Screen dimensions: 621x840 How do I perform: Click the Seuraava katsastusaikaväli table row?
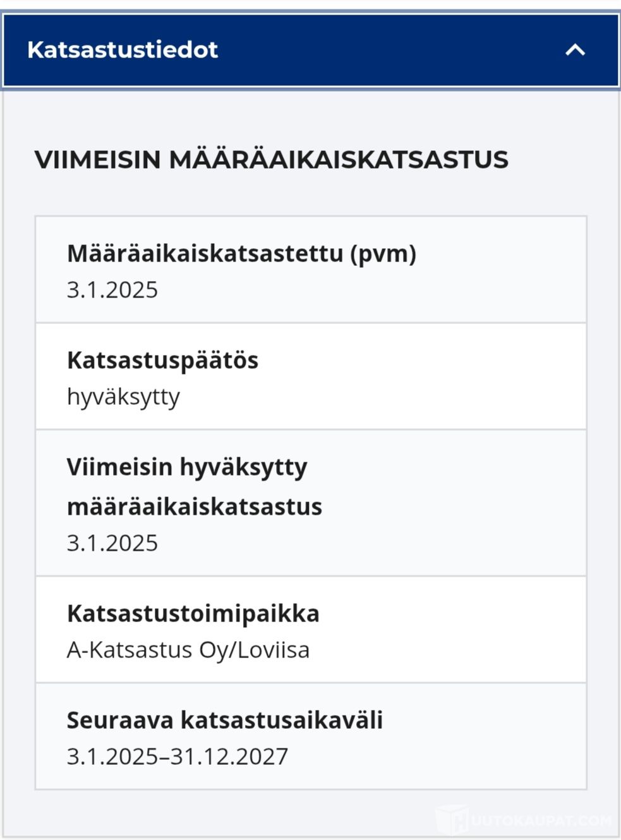tap(311, 736)
